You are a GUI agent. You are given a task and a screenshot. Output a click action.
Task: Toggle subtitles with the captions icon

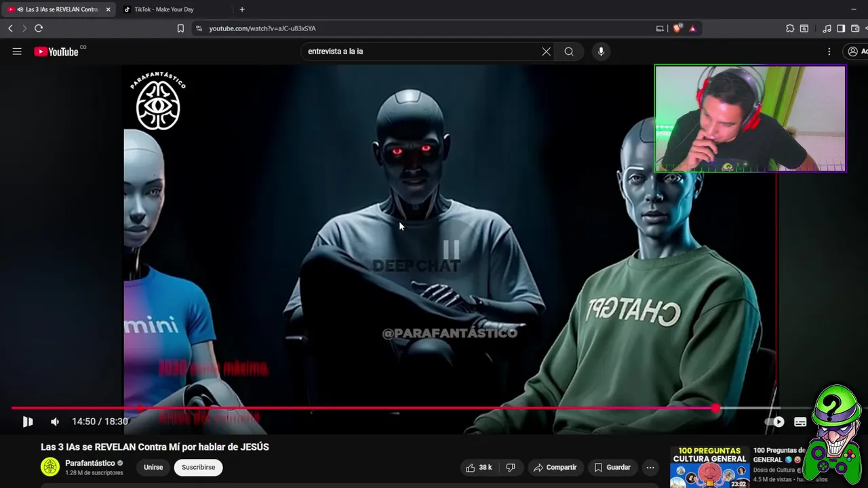[x=800, y=422]
